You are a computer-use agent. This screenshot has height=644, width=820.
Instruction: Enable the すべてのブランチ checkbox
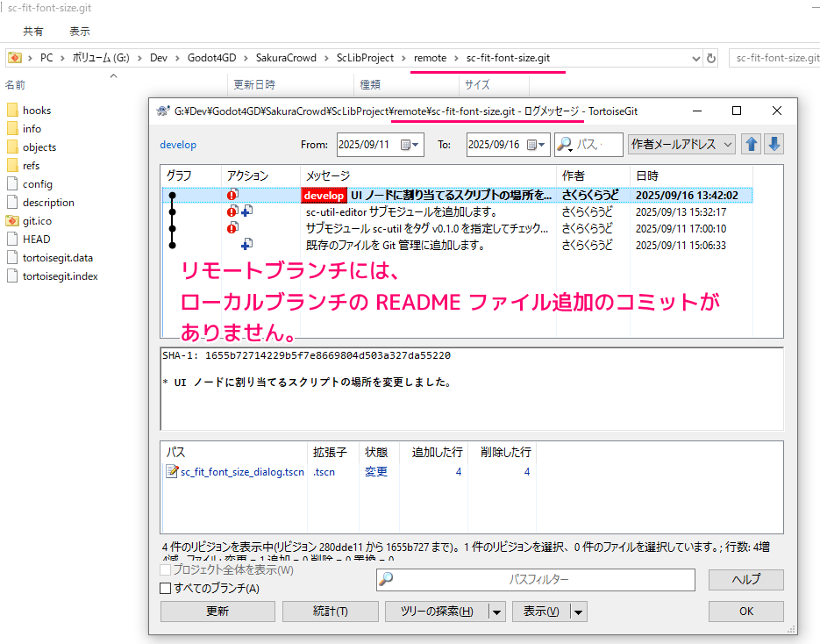(x=166, y=588)
